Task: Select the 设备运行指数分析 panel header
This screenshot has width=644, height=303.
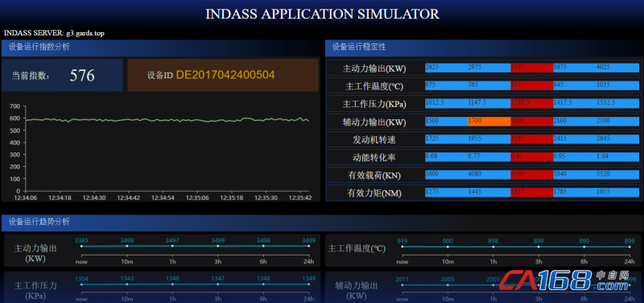Action: 160,48
